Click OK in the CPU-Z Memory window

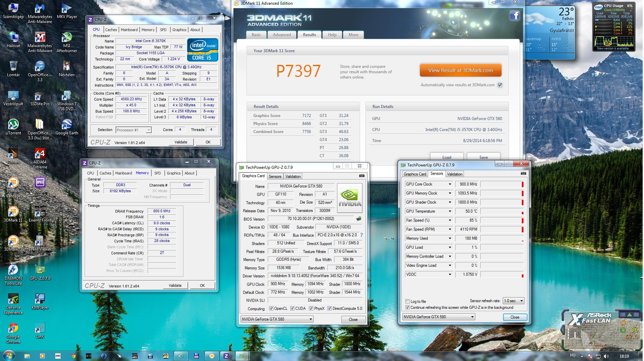tap(202, 285)
